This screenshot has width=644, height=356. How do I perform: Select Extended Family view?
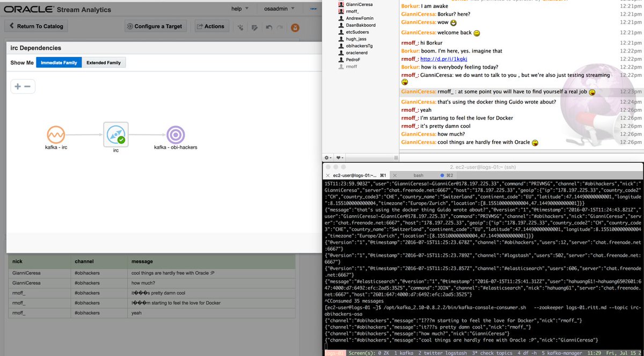click(x=104, y=63)
